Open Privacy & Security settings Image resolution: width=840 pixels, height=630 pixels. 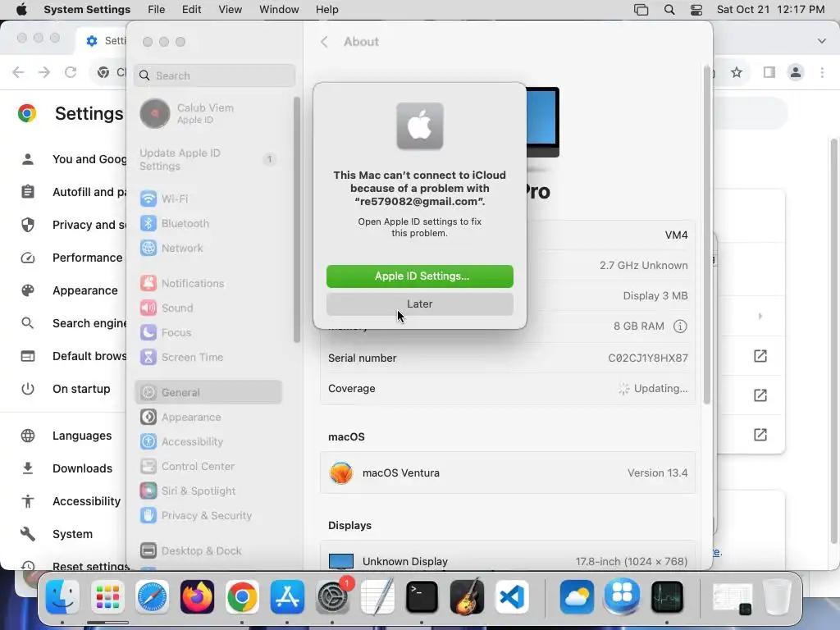coord(209,516)
